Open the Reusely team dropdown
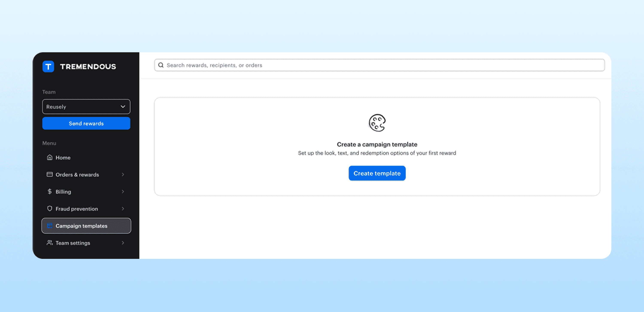The height and width of the screenshot is (312, 644). pos(86,106)
